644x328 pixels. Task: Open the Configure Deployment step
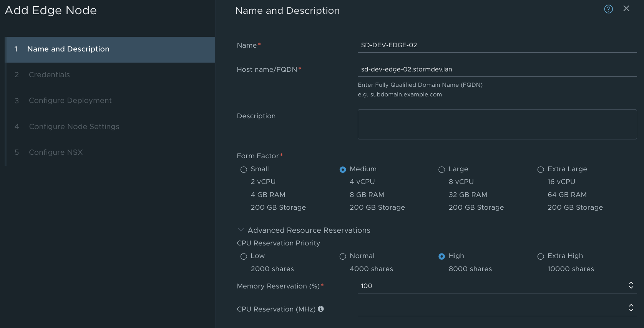(70, 101)
